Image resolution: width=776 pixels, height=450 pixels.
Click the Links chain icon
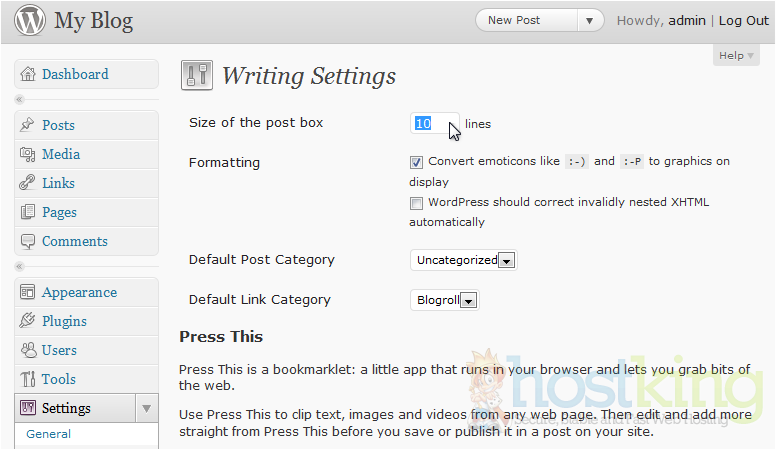click(x=28, y=183)
